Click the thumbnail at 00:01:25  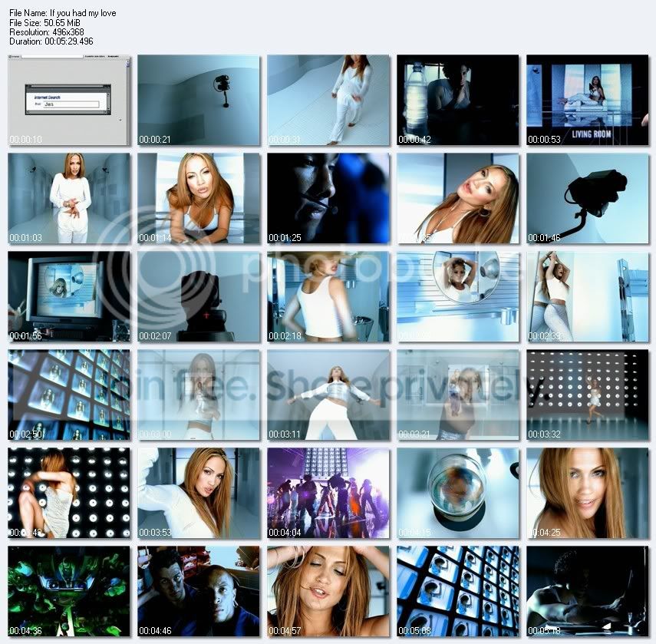pos(328,198)
